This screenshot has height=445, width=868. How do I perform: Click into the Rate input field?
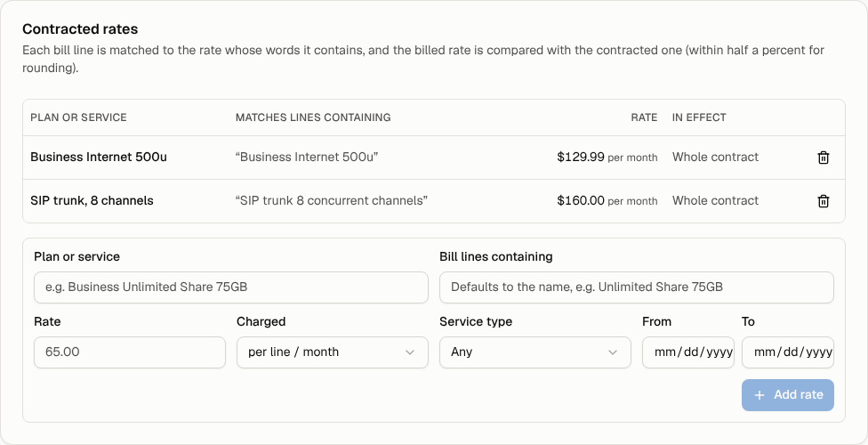[130, 352]
